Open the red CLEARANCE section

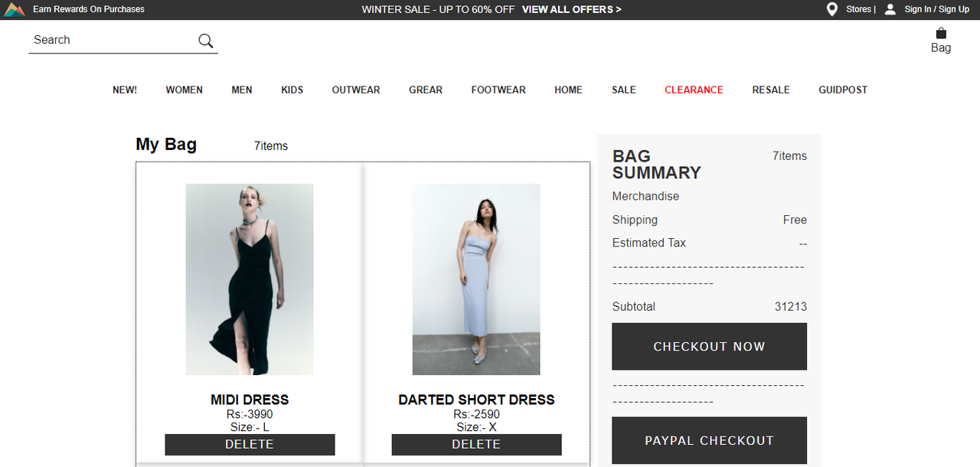(x=694, y=90)
